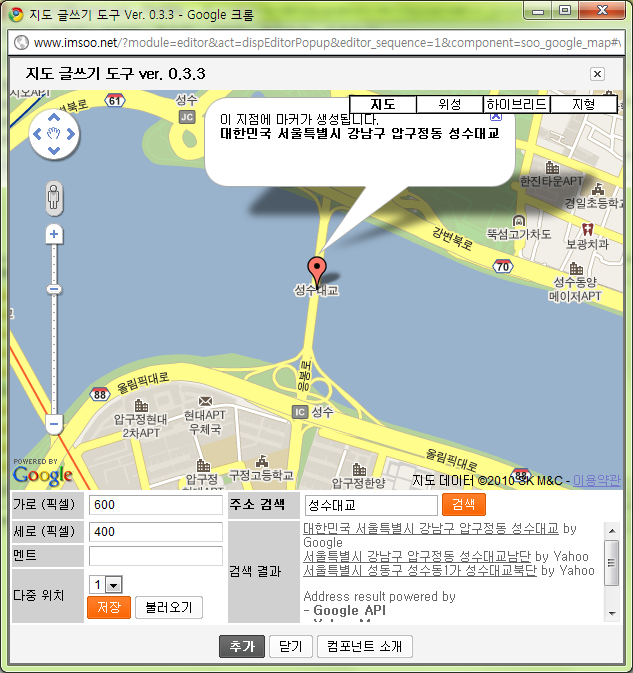Open the 다중 위치 number dropdown
Screen dimensions: 633x673
[106, 585]
